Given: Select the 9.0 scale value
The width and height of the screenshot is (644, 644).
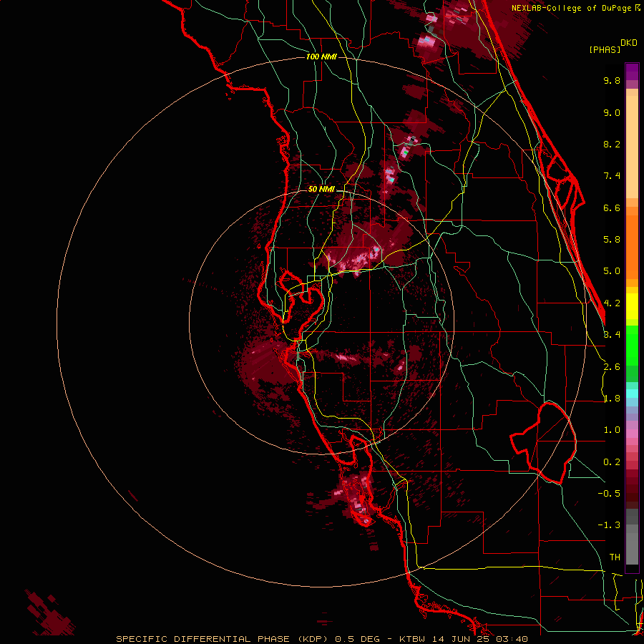Looking at the screenshot, I should point(612,112).
